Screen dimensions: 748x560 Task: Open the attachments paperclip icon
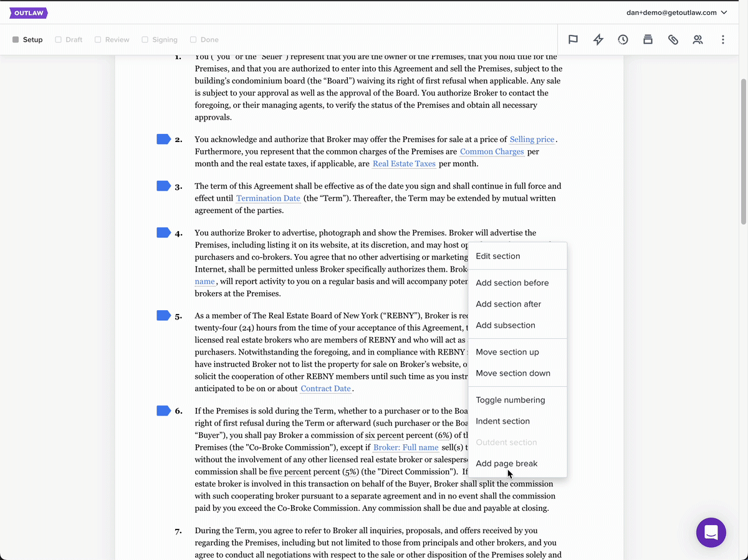coord(673,40)
